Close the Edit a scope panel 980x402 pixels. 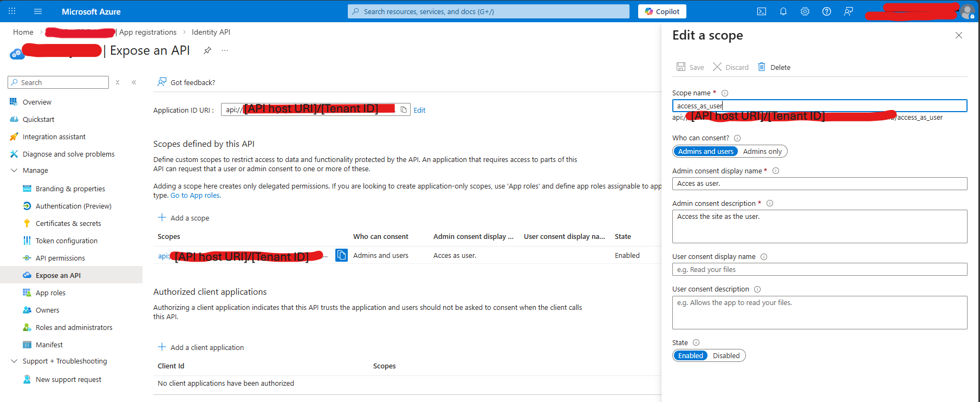point(959,35)
